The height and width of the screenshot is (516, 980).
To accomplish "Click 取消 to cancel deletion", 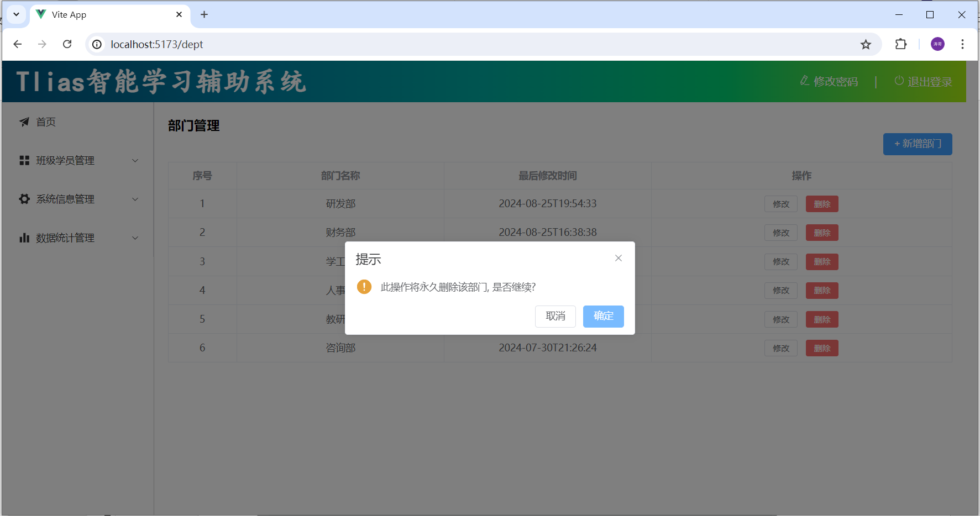I will 555,316.
